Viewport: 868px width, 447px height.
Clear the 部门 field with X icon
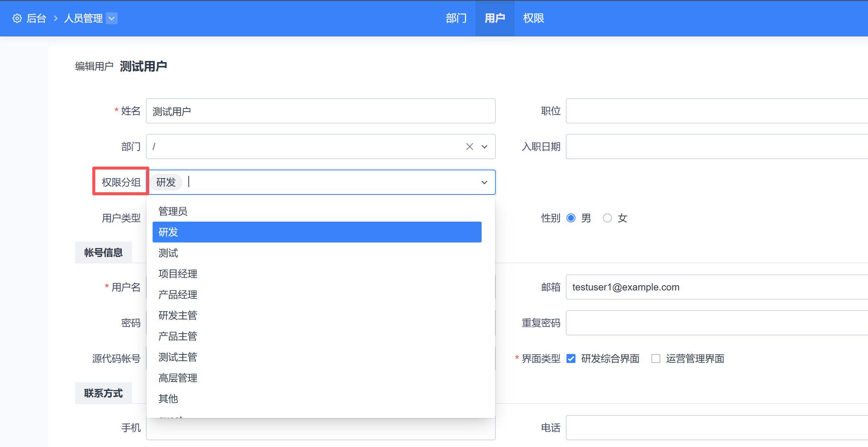[469, 147]
